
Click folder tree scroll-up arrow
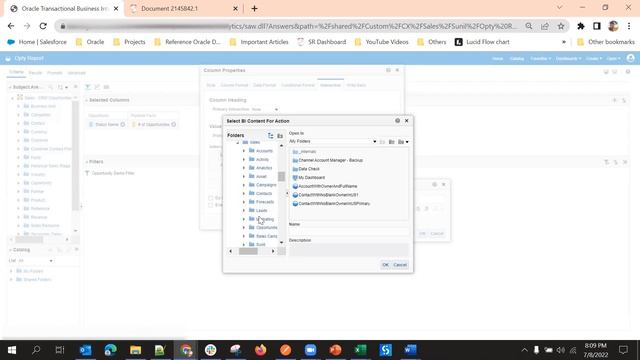tap(281, 146)
